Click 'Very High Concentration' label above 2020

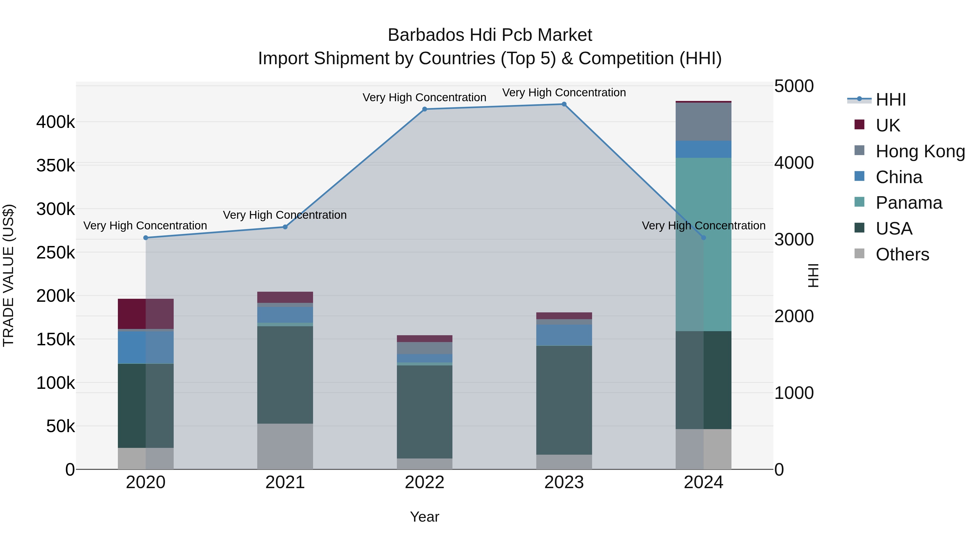point(145,226)
